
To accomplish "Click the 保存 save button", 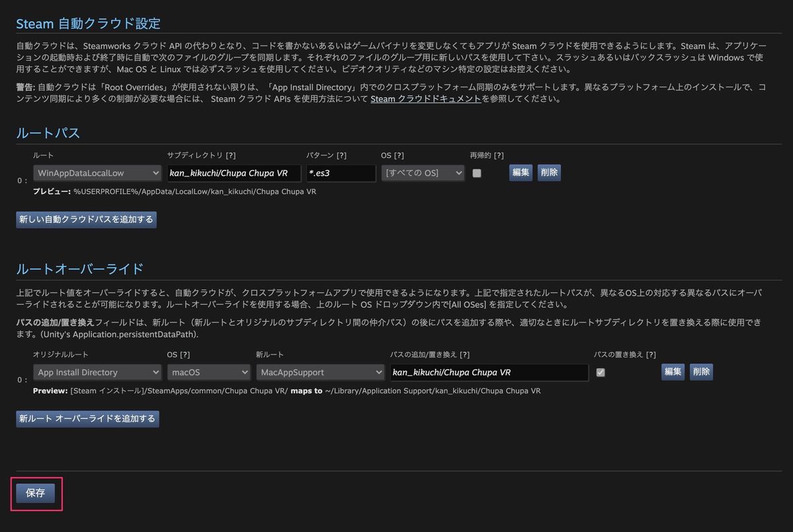I will tap(36, 493).
